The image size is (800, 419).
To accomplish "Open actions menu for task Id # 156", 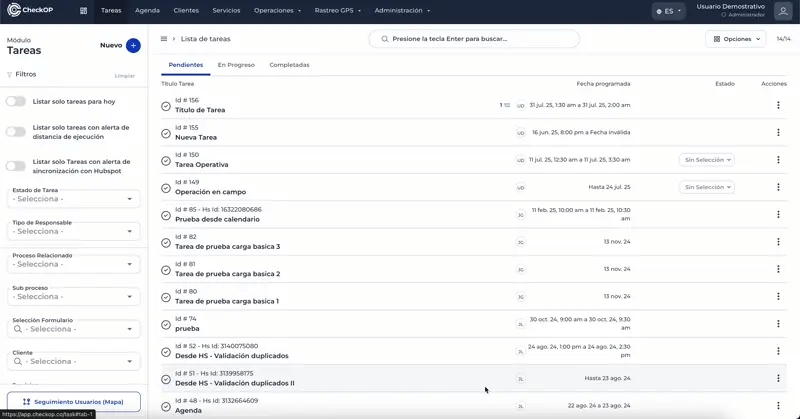I will coord(778,105).
